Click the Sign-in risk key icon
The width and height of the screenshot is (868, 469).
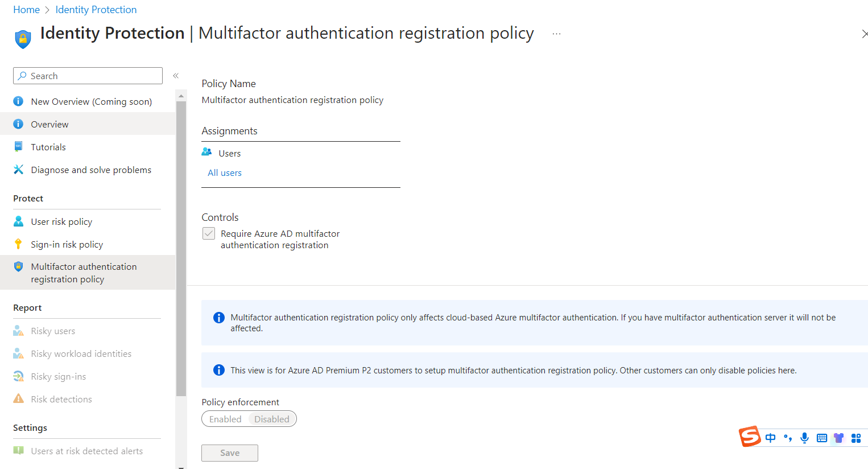[18, 244]
